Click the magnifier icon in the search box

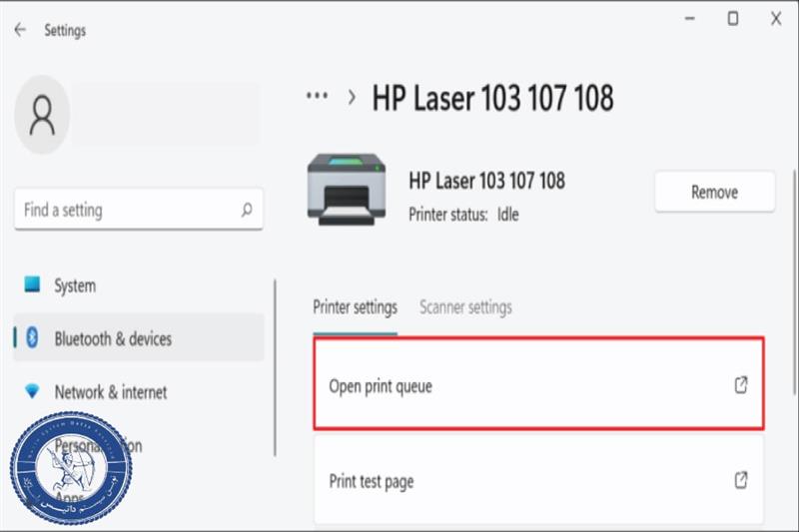[x=247, y=211]
